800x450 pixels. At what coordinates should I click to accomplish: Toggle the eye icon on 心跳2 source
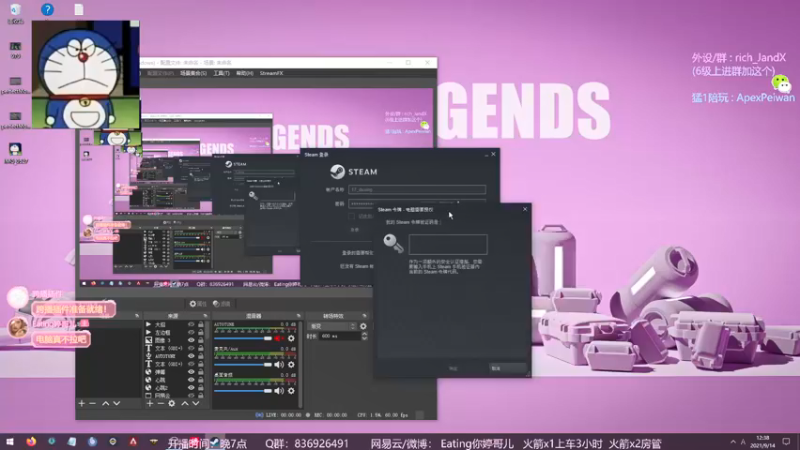click(191, 388)
